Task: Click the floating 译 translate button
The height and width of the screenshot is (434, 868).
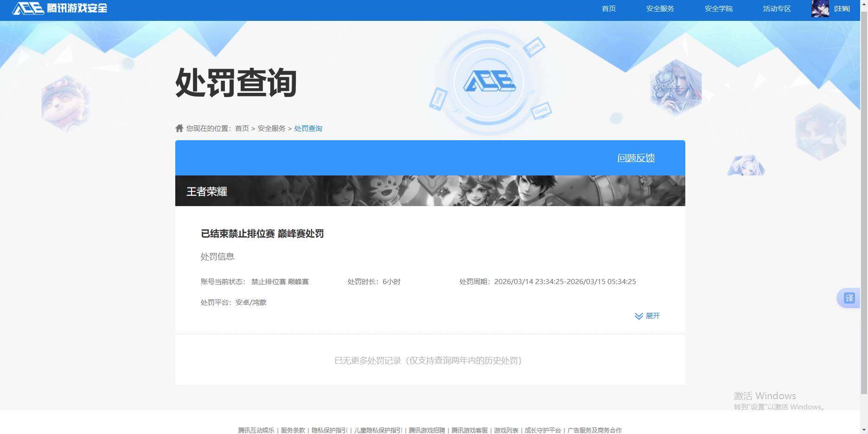Action: coord(850,298)
